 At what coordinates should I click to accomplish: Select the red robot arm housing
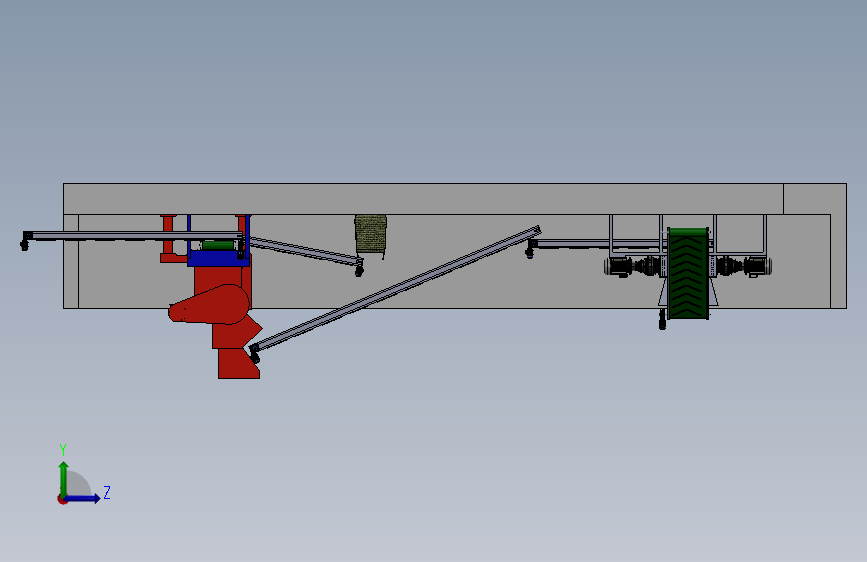point(210,304)
